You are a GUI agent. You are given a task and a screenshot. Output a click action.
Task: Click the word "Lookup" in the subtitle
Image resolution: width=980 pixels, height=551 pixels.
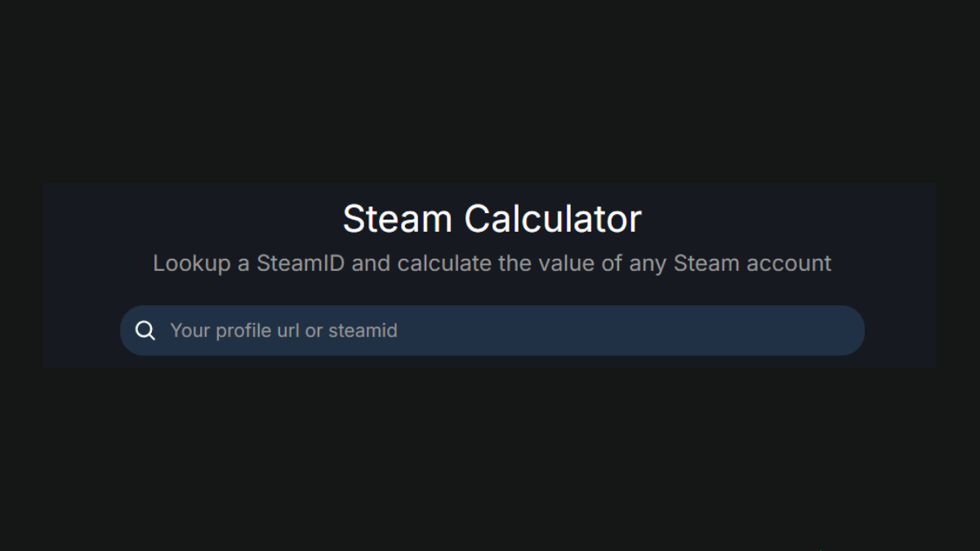click(x=192, y=264)
